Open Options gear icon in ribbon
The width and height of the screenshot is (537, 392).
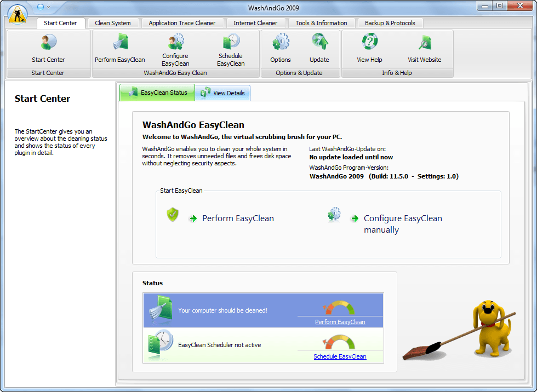281,42
